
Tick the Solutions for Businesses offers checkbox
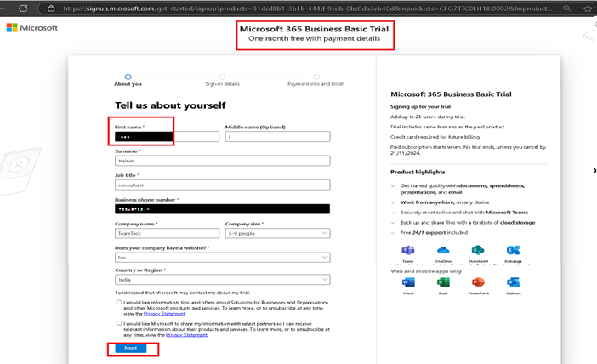tap(119, 302)
